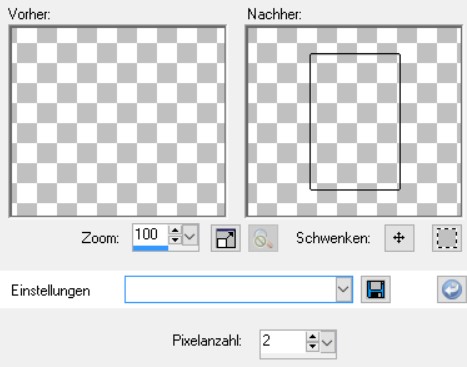Screen dimensions: 467x367
Task: Click the Vorher preview pane
Action: [118, 121]
